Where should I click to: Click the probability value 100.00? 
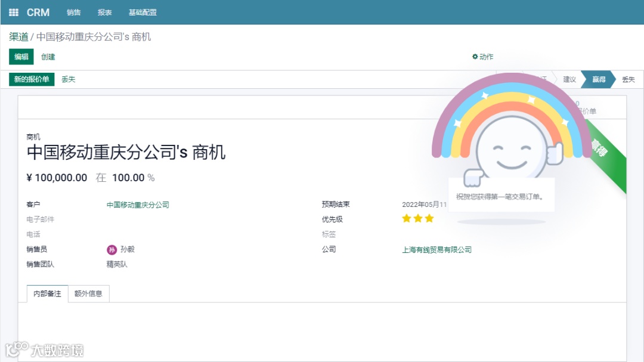pyautogui.click(x=128, y=178)
